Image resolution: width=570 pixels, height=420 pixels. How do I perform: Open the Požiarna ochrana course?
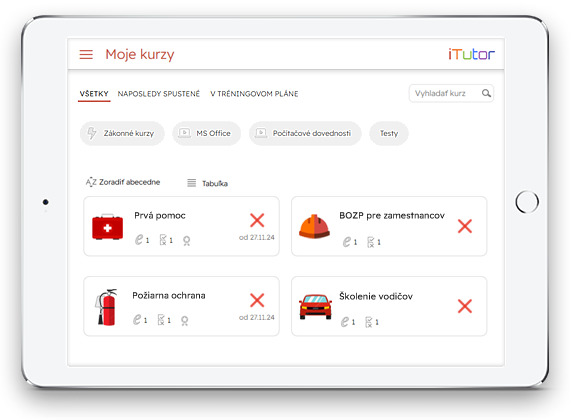point(181,306)
